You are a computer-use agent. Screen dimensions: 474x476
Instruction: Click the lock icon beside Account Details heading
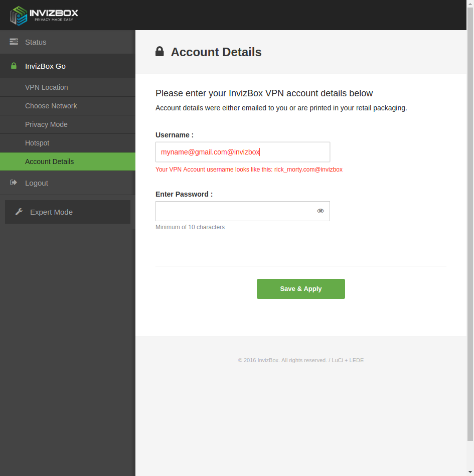[160, 52]
